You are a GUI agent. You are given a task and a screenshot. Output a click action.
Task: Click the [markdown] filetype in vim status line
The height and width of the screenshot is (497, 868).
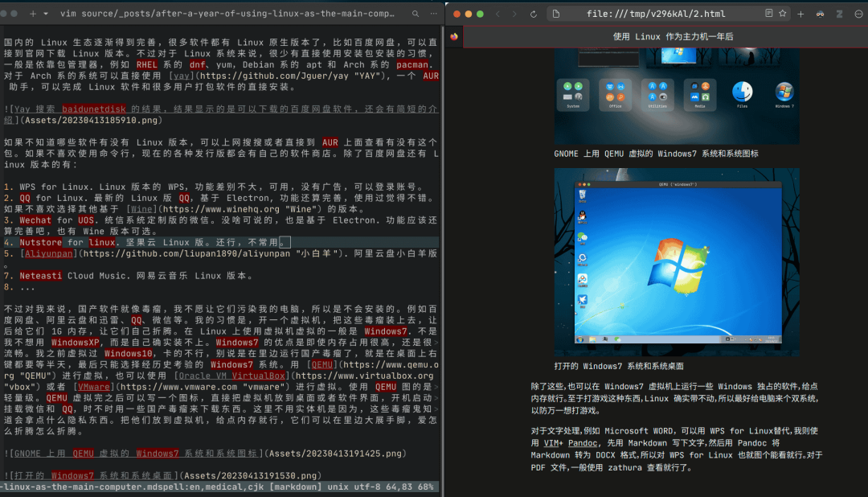pyautogui.click(x=296, y=487)
